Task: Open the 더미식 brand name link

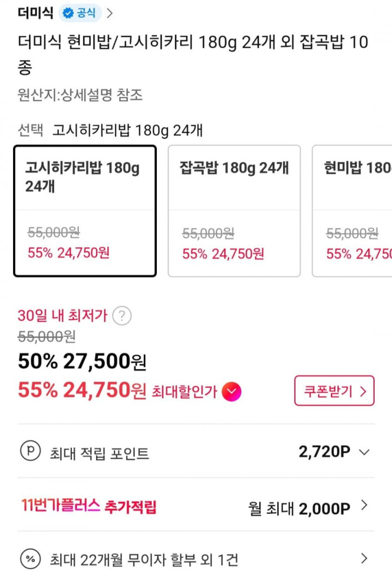Action: 35,13
